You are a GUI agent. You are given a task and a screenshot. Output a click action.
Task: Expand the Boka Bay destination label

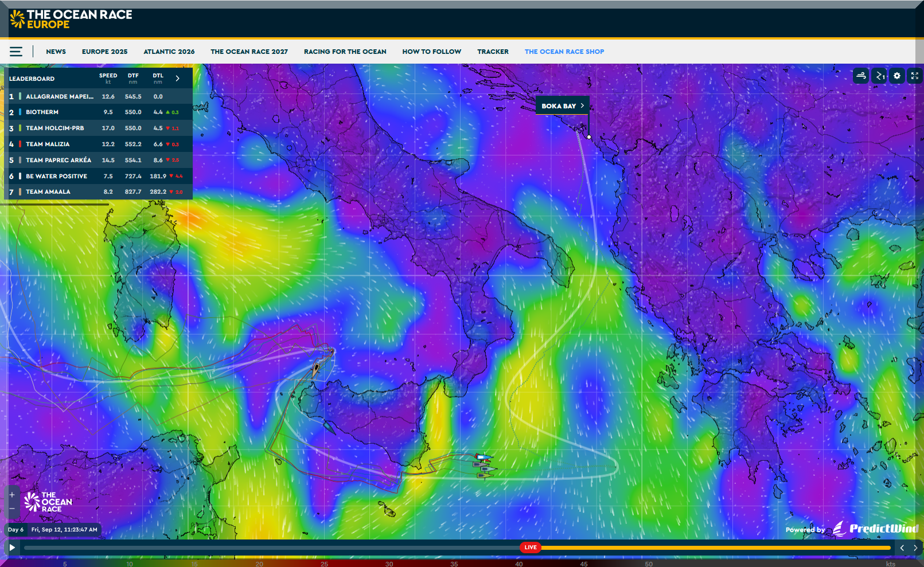point(563,106)
